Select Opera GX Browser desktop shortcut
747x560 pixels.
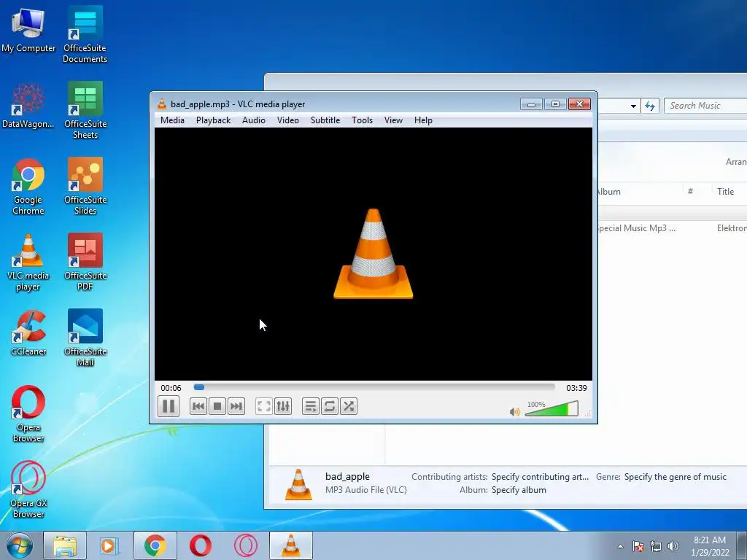pyautogui.click(x=28, y=489)
